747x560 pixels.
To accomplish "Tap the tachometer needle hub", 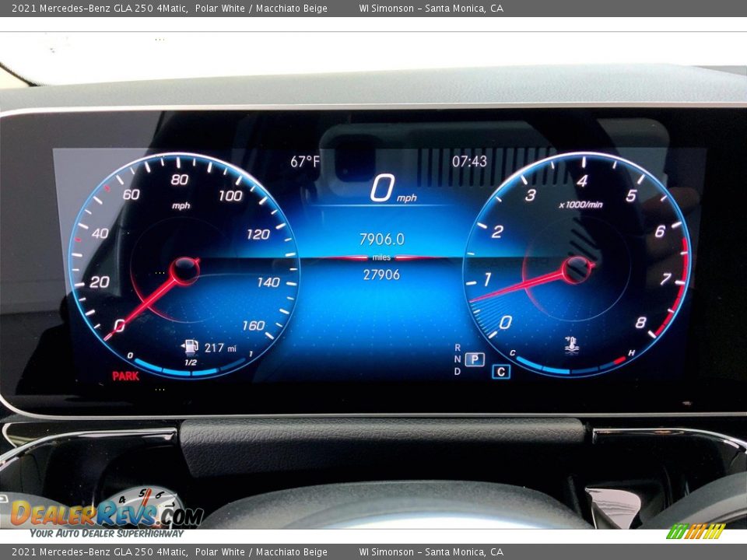I will point(577,269).
